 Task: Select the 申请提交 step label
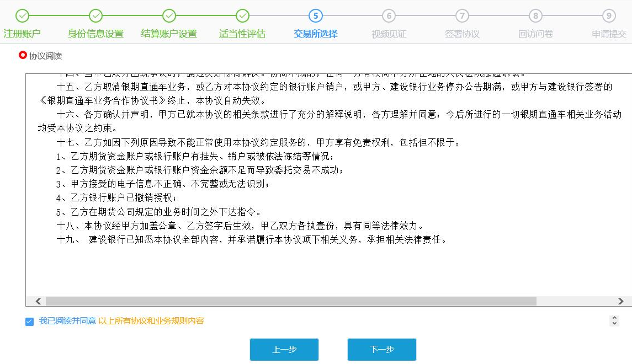[x=609, y=34]
